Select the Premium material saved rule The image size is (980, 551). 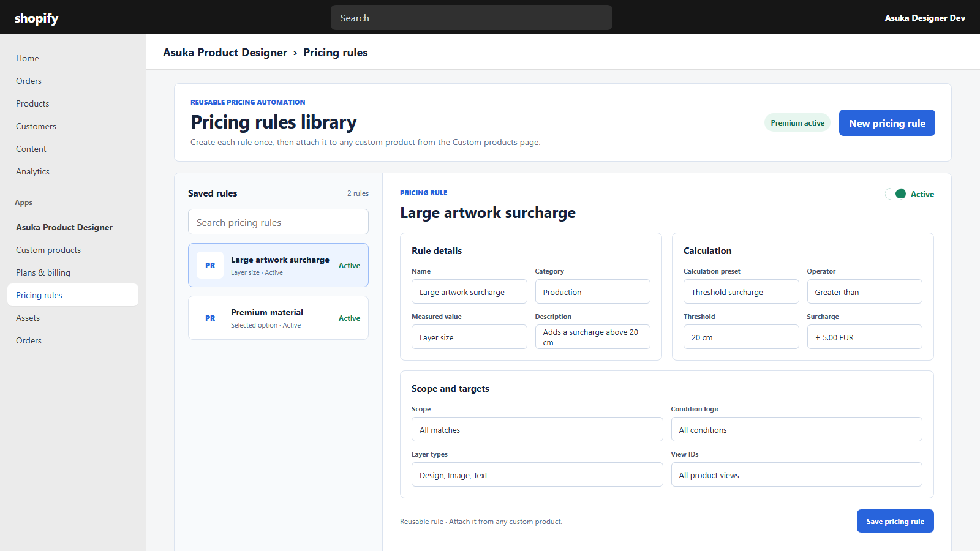pos(278,318)
